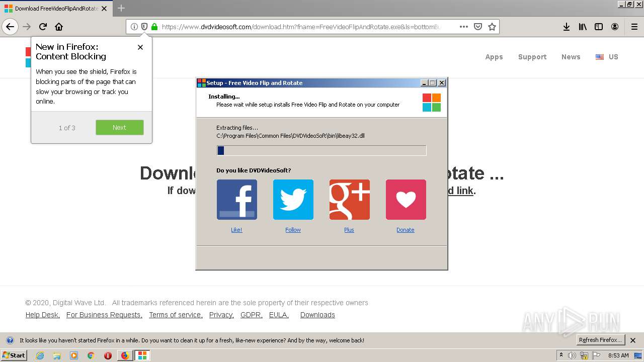Open the Apps menu on website

[494, 57]
